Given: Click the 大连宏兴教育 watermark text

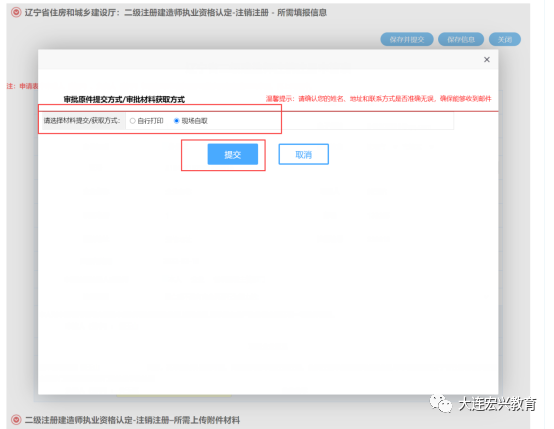Looking at the screenshot, I should [497, 404].
